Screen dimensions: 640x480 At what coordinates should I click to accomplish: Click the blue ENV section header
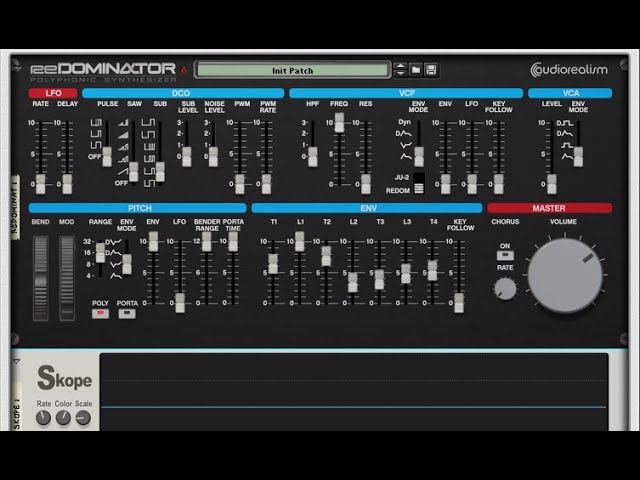point(367,208)
